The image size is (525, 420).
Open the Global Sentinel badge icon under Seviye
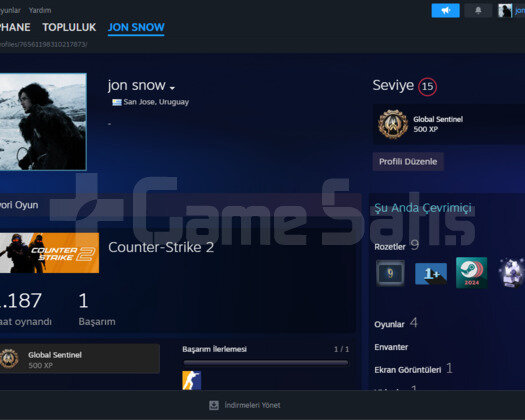coord(393,124)
